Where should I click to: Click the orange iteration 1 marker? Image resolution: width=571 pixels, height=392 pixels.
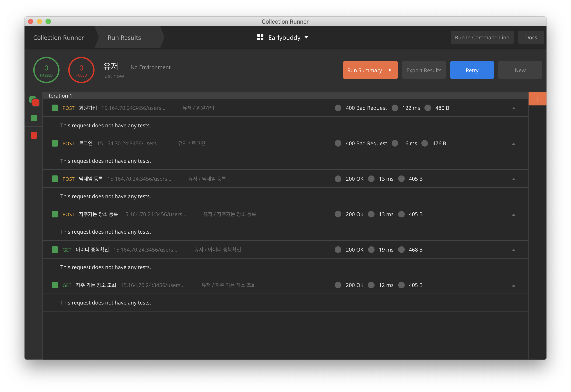pos(537,99)
